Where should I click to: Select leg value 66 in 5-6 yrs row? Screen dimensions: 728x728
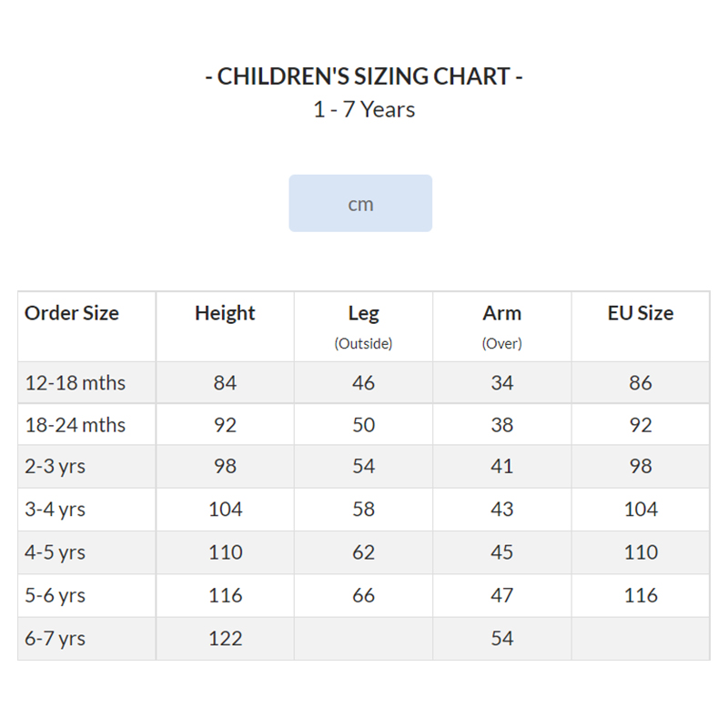click(363, 595)
